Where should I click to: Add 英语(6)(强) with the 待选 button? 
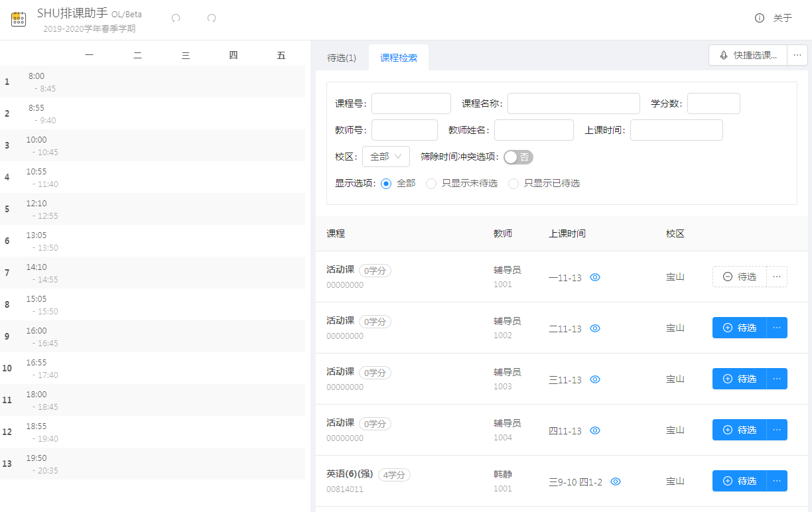[x=740, y=481]
